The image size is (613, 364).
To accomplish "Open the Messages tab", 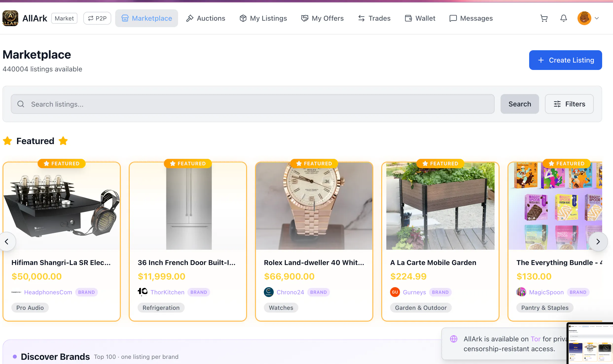I will pos(471,18).
